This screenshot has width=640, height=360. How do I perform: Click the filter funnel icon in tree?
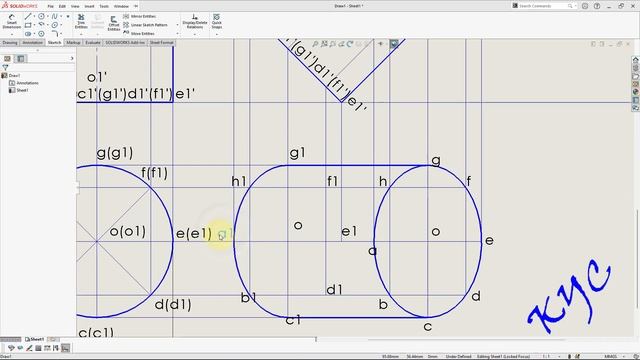click(x=5, y=67)
